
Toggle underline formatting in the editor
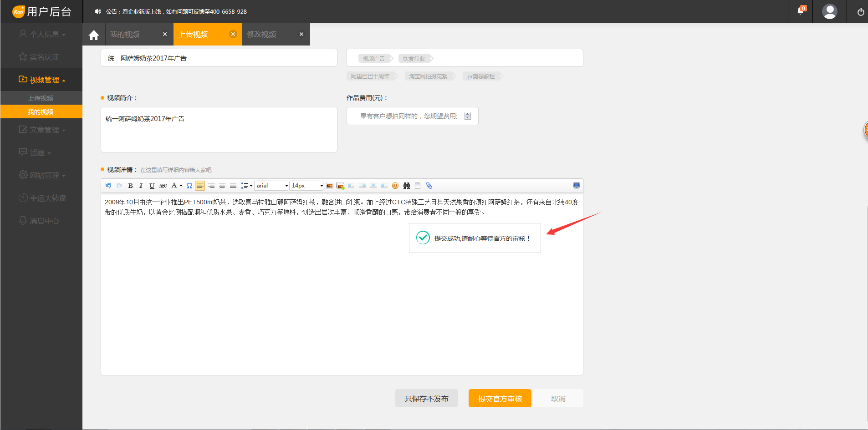click(x=152, y=186)
